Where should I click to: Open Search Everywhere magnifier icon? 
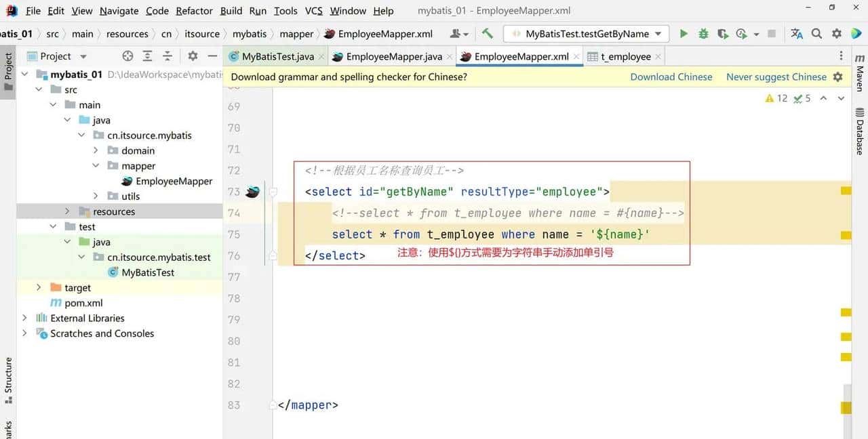816,33
